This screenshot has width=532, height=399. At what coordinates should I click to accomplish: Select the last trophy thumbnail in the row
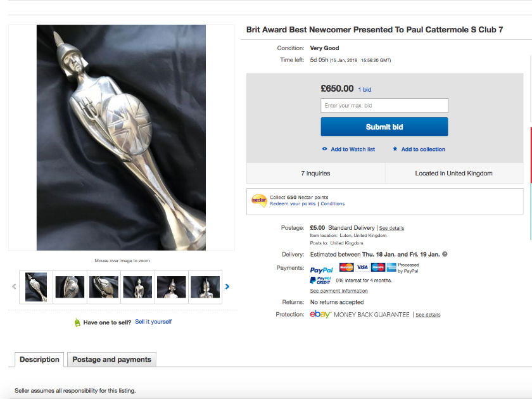point(205,287)
